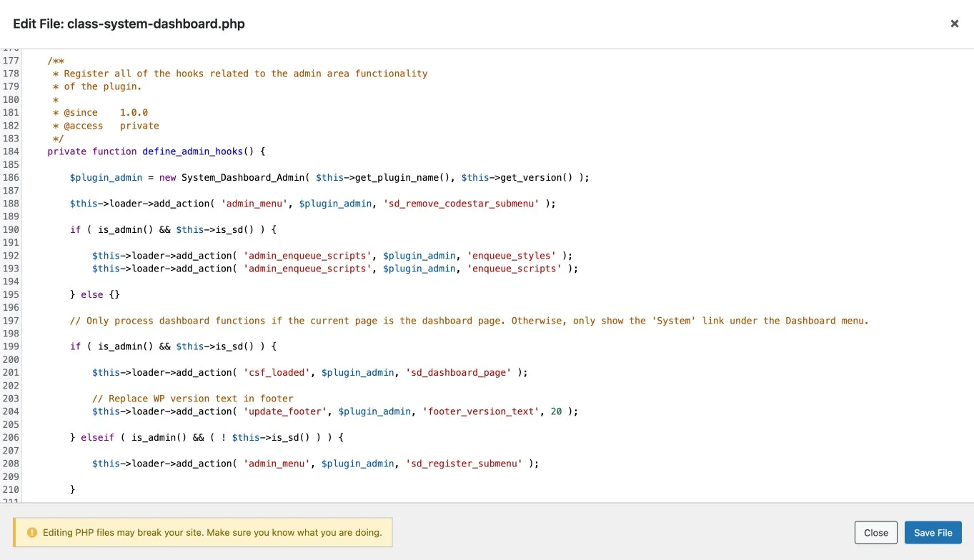The width and height of the screenshot is (974, 560).
Task: Click line number 184 in gutter
Action: tap(11, 151)
